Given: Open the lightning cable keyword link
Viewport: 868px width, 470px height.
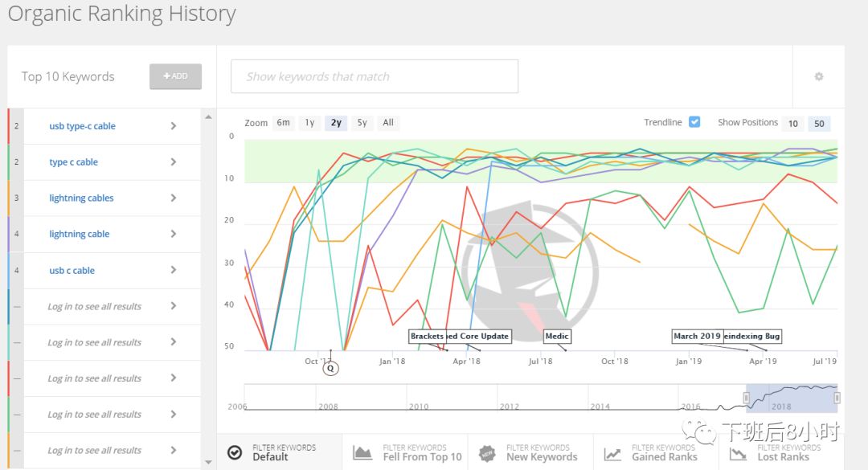Looking at the screenshot, I should click(x=79, y=234).
